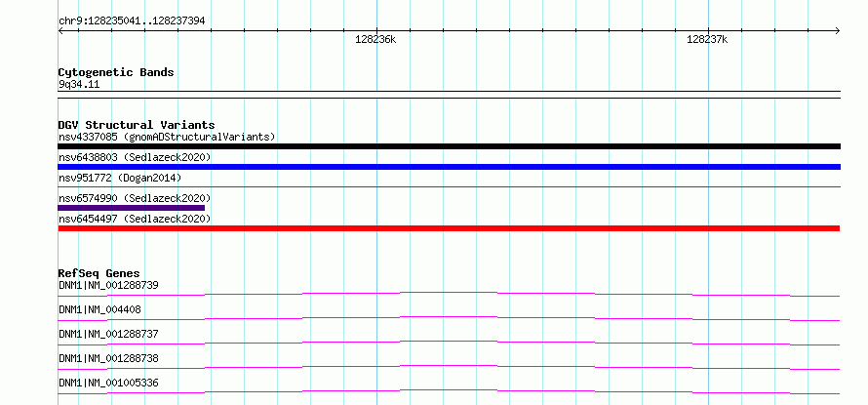Open DNM1|NM_001288737 transcript label
This screenshot has height=405, width=868.
[108, 334]
